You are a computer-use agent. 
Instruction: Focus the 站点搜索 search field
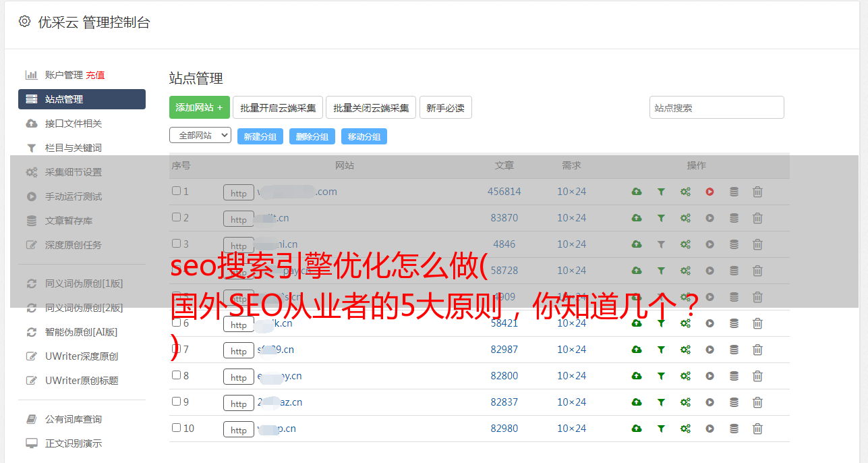pos(717,107)
